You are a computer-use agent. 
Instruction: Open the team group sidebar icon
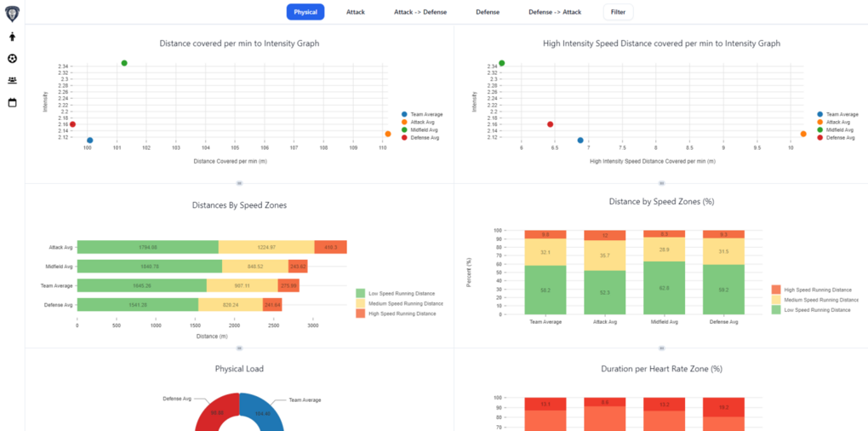click(x=12, y=81)
